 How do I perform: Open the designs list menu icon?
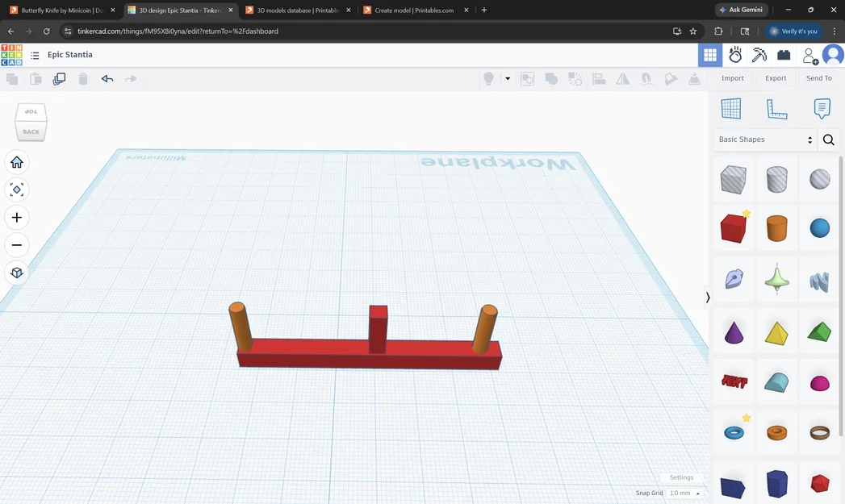point(35,56)
